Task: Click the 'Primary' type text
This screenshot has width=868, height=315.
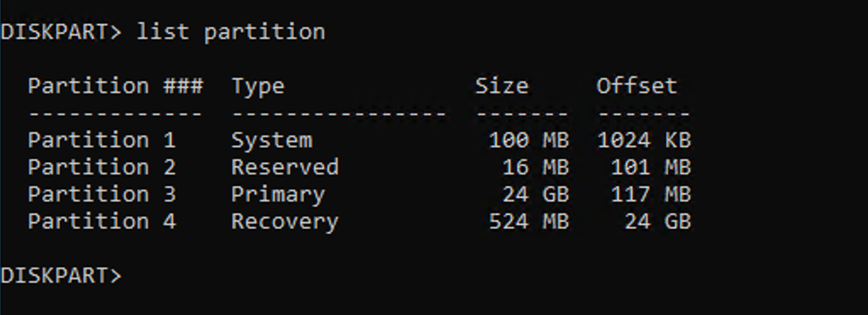Action: pos(278,195)
